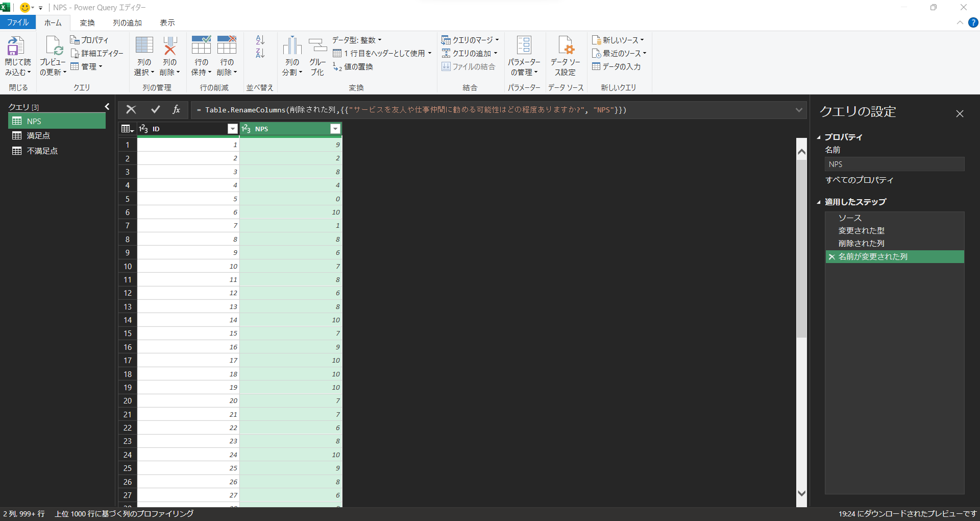Click the fx function icon

coord(176,109)
